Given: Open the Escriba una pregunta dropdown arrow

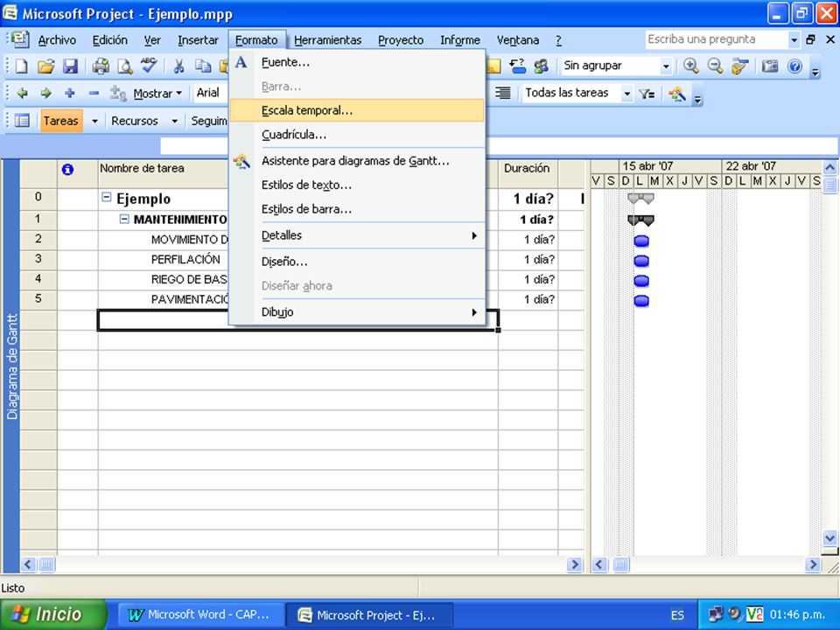Looking at the screenshot, I should click(794, 39).
